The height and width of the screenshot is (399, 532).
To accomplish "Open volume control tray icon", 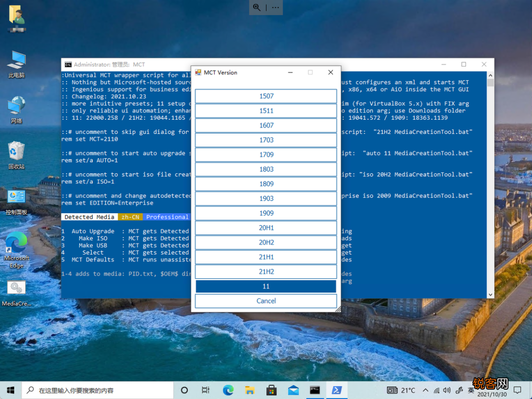I will coord(447,390).
